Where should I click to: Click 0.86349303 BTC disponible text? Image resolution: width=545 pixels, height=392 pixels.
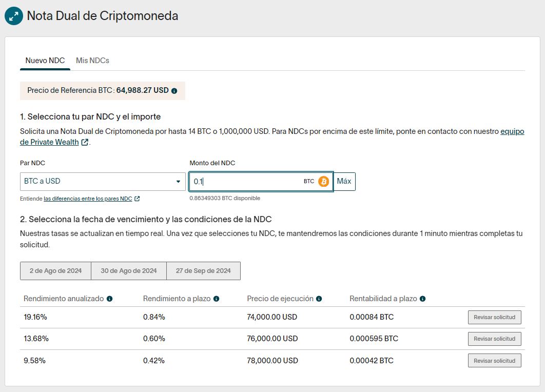point(225,198)
